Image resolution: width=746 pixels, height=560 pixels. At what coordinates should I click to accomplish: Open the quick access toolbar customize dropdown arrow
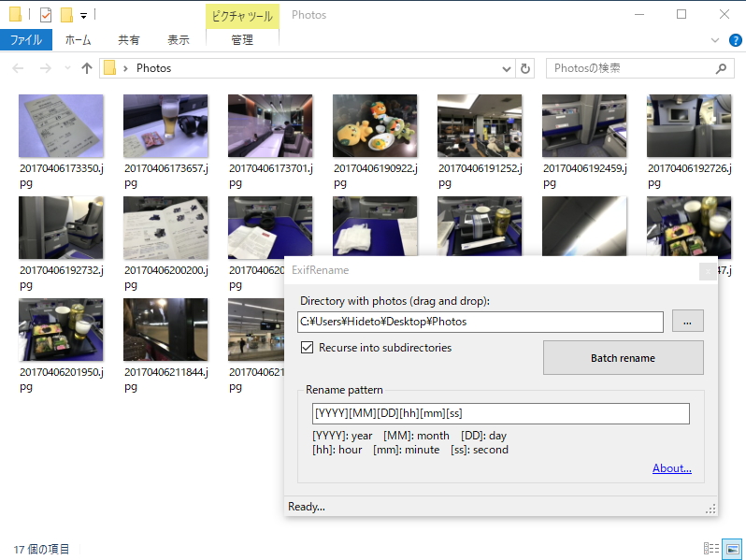click(84, 16)
